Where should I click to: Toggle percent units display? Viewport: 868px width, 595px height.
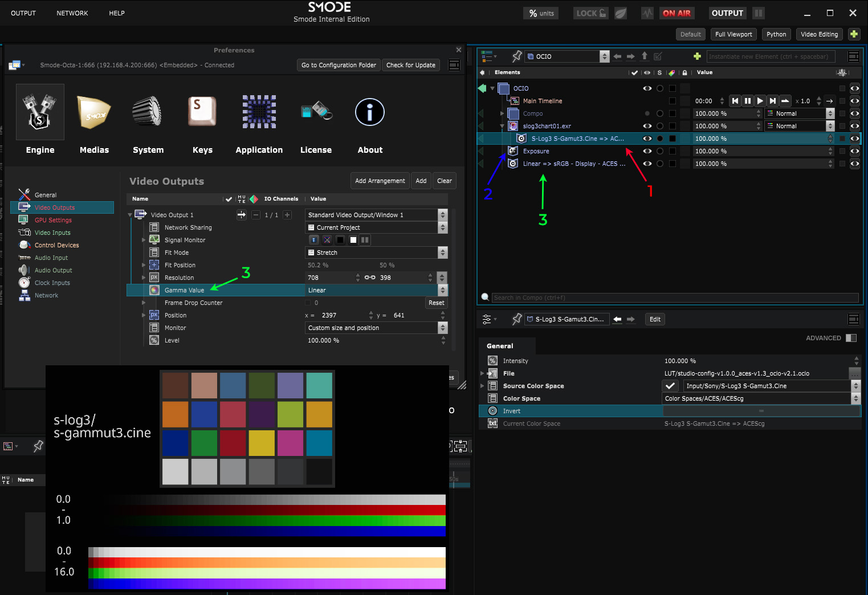coord(541,13)
